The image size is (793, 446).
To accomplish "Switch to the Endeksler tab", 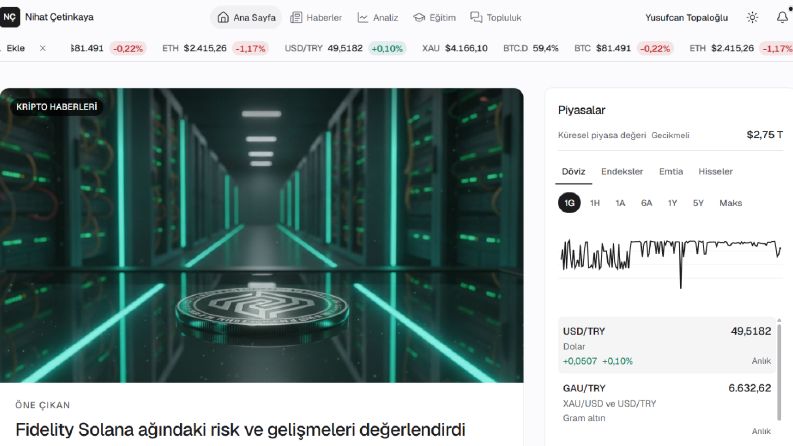I will (622, 172).
